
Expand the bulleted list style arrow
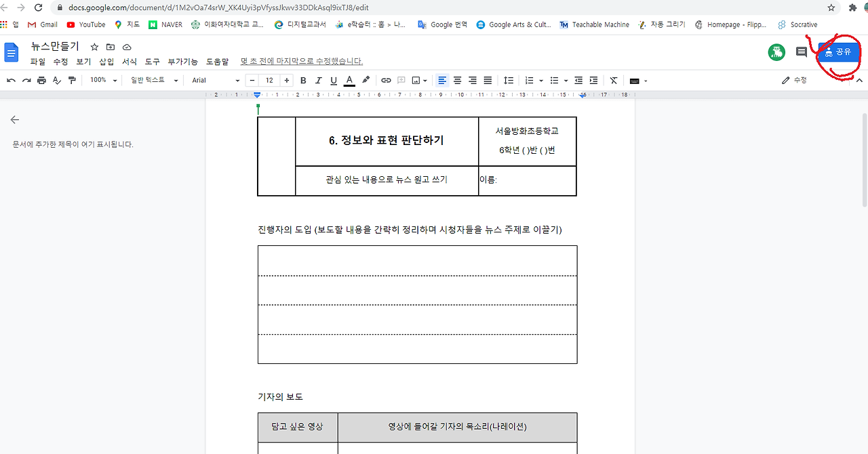coord(565,81)
